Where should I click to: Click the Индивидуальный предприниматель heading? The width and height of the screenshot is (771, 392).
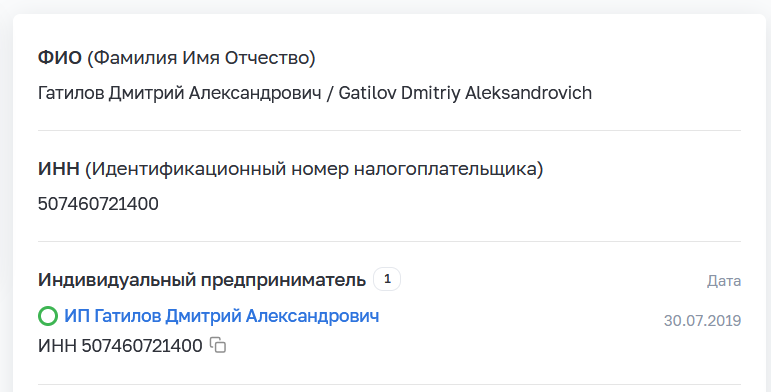pos(202,279)
